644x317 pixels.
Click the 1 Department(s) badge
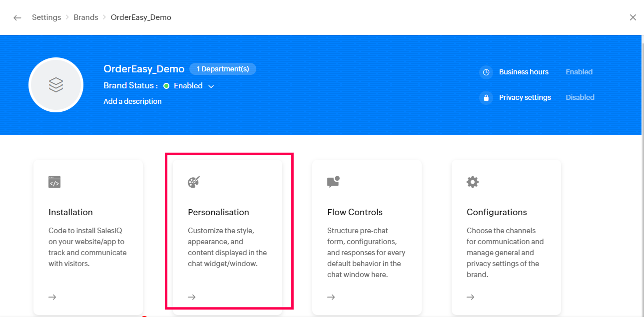click(222, 69)
